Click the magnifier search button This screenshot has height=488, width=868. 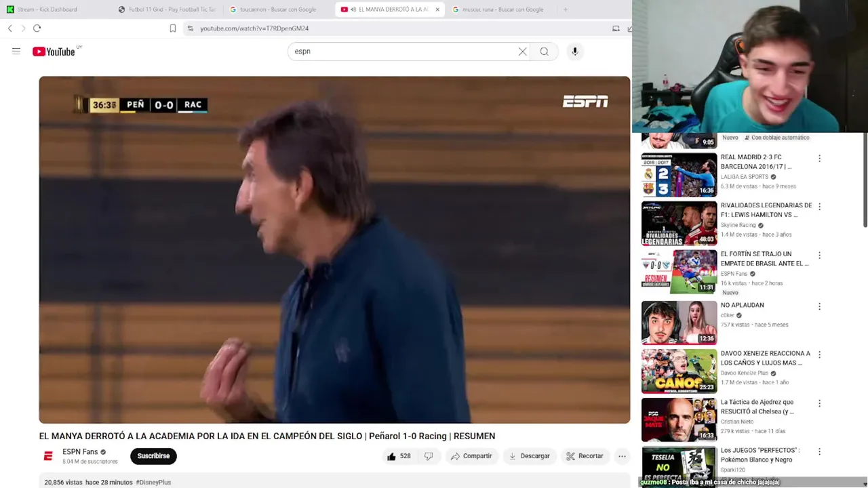pos(544,52)
